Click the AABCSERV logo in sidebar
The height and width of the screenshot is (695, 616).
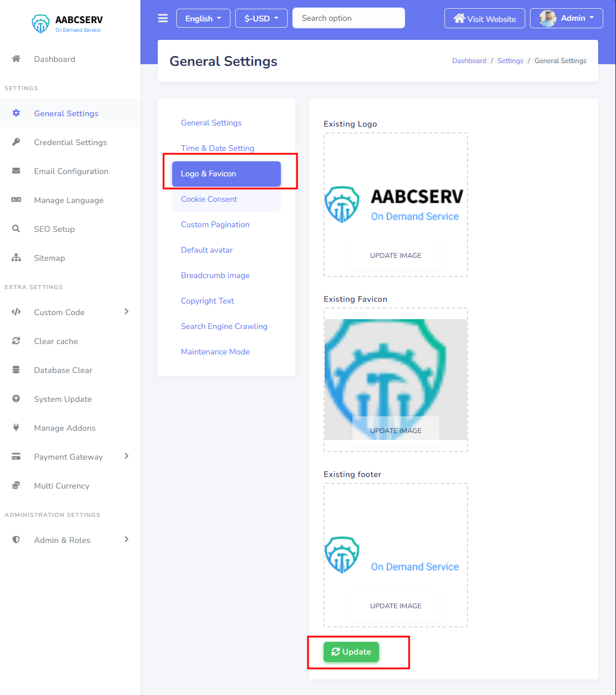(x=66, y=24)
